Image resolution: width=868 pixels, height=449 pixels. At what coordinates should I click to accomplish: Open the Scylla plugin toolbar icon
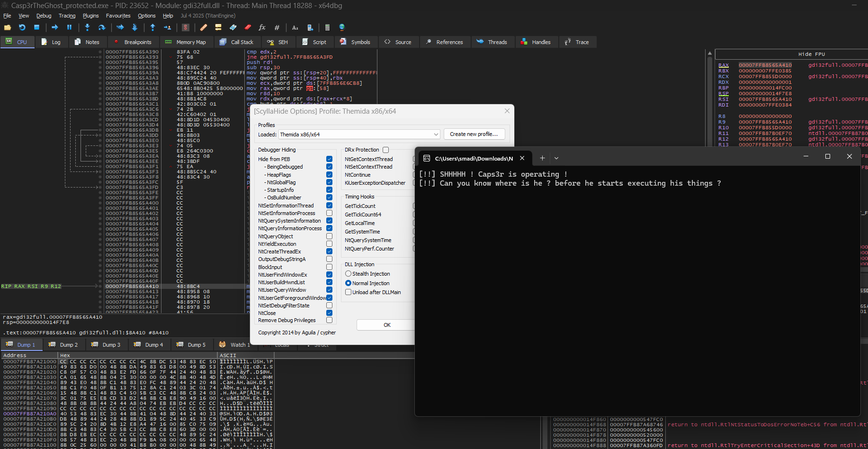pyautogui.click(x=186, y=27)
